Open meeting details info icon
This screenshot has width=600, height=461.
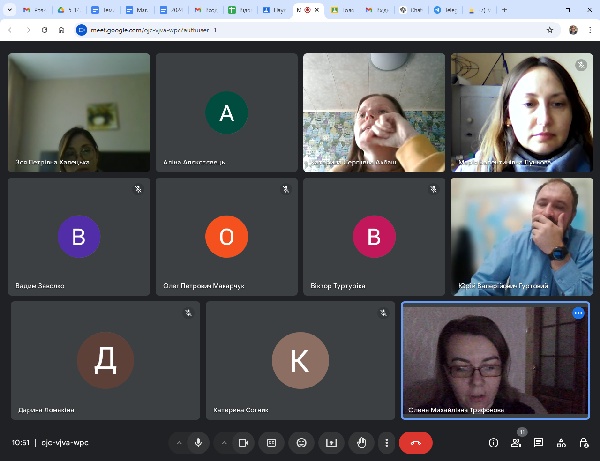(493, 442)
